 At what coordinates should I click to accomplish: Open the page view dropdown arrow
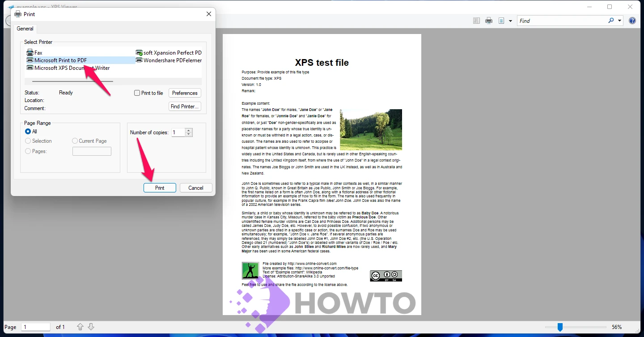(510, 21)
